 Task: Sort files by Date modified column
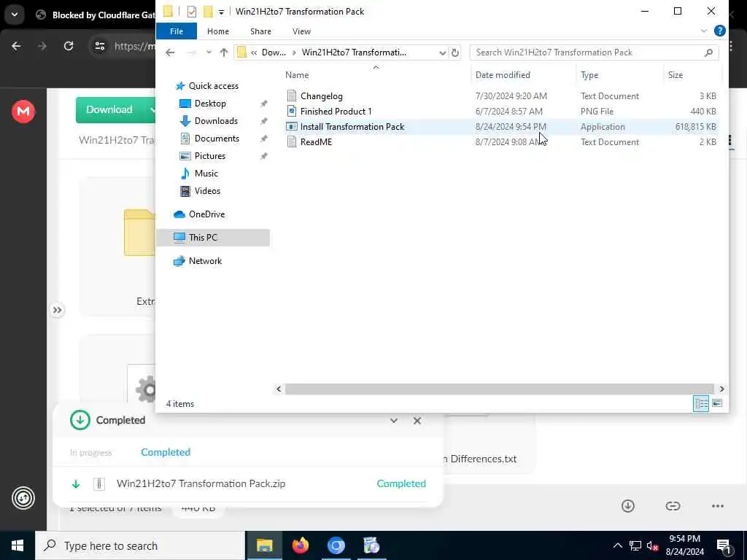click(503, 75)
